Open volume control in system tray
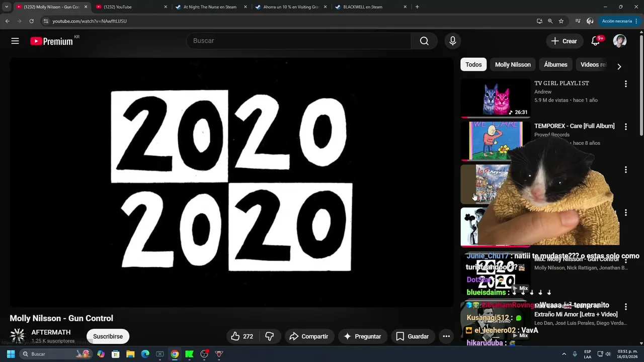Screen dimensions: 644x362 pos(609,354)
